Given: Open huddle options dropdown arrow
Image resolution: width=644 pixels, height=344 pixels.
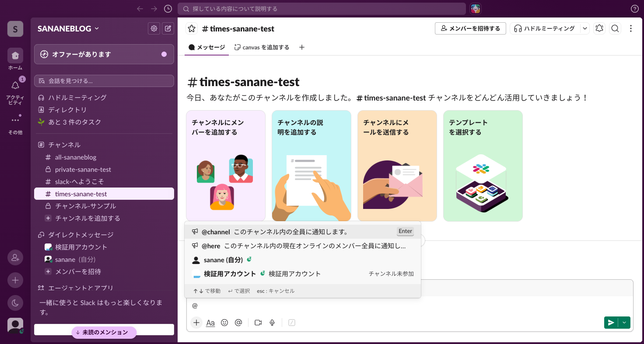Looking at the screenshot, I should pos(585,28).
